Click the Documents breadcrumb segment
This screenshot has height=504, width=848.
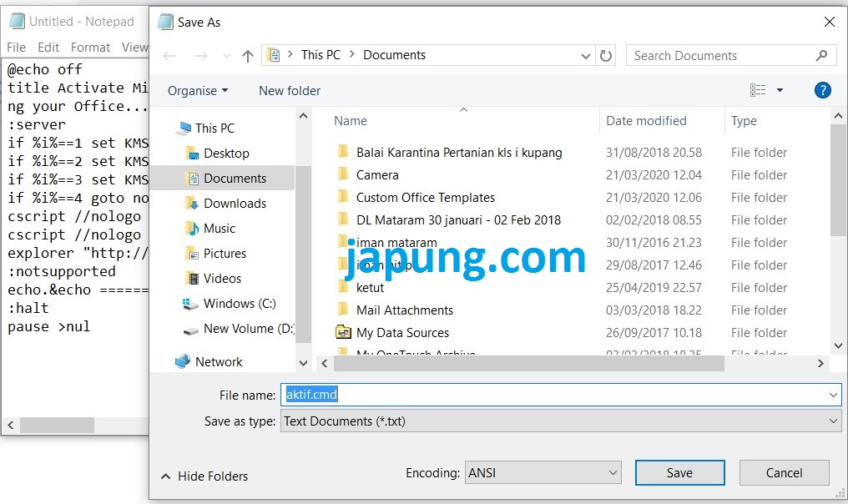click(x=394, y=55)
